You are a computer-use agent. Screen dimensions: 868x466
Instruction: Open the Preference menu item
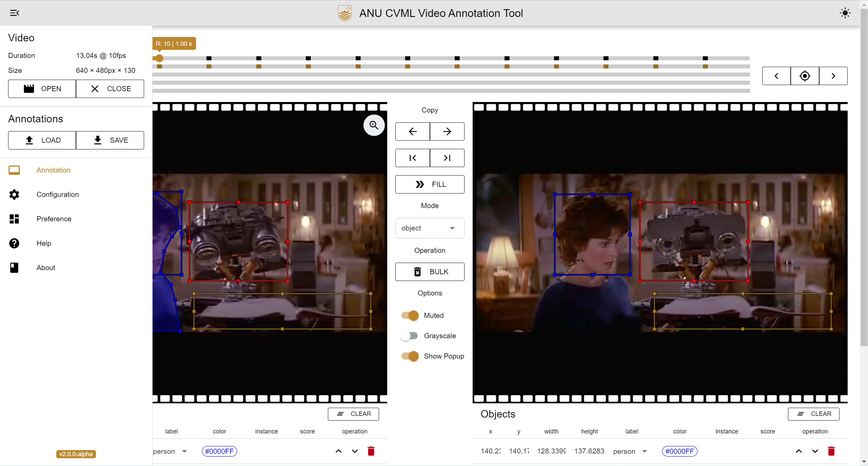click(x=54, y=219)
